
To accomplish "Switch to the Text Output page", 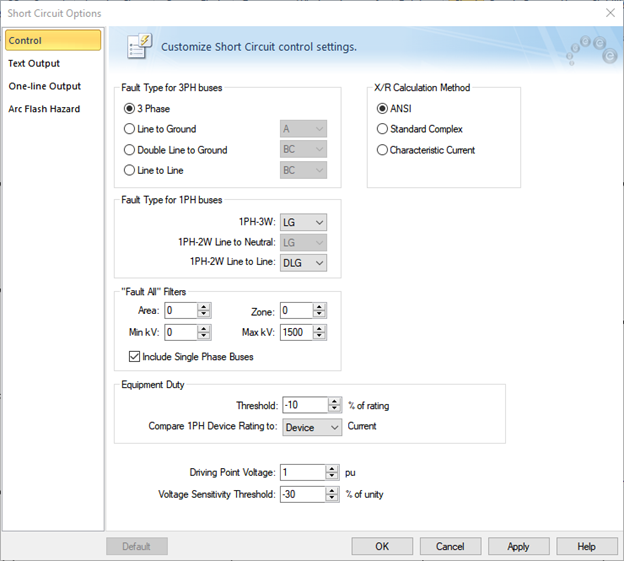I will [x=34, y=63].
